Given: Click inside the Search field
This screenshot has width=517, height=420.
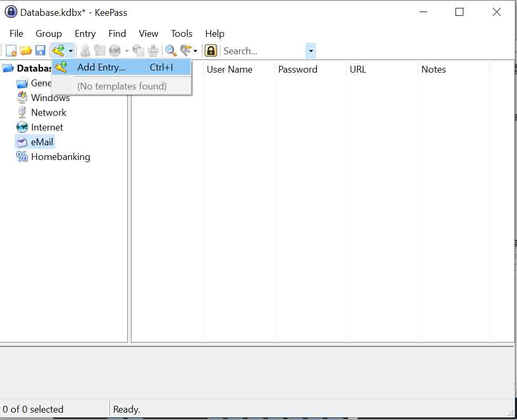Looking at the screenshot, I should click(263, 51).
